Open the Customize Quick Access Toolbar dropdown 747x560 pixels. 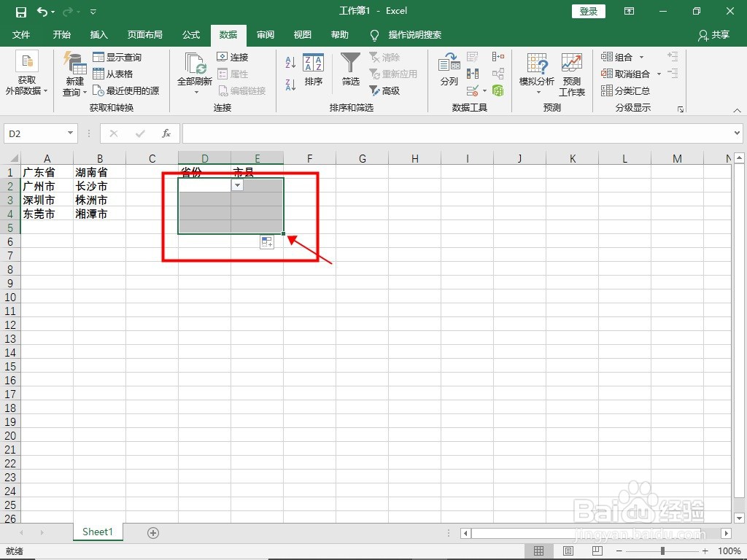point(93,12)
